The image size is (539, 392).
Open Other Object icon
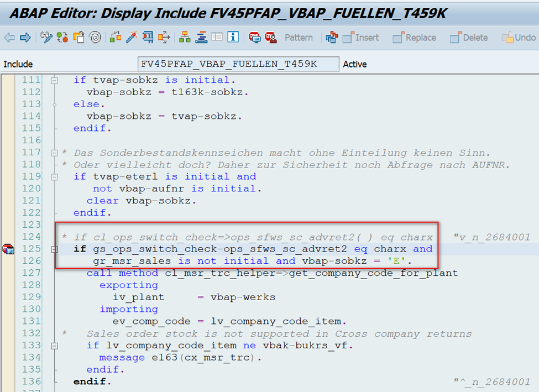tap(79, 37)
